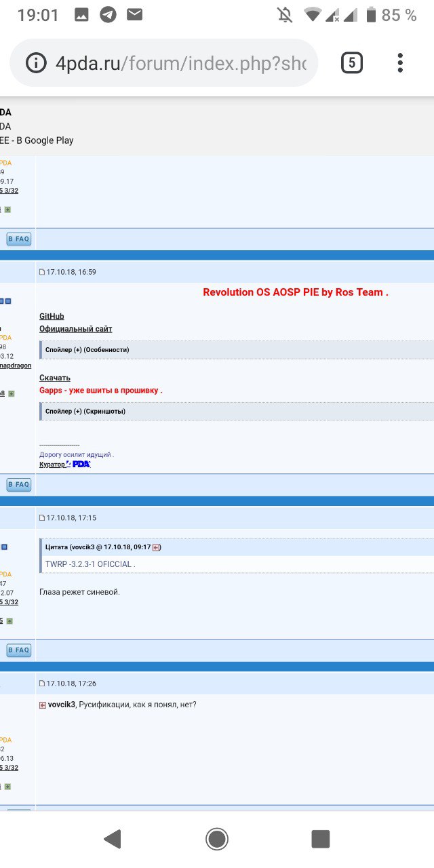This screenshot has height=868, width=434.
Task: Open the GitHub link
Action: (x=52, y=317)
